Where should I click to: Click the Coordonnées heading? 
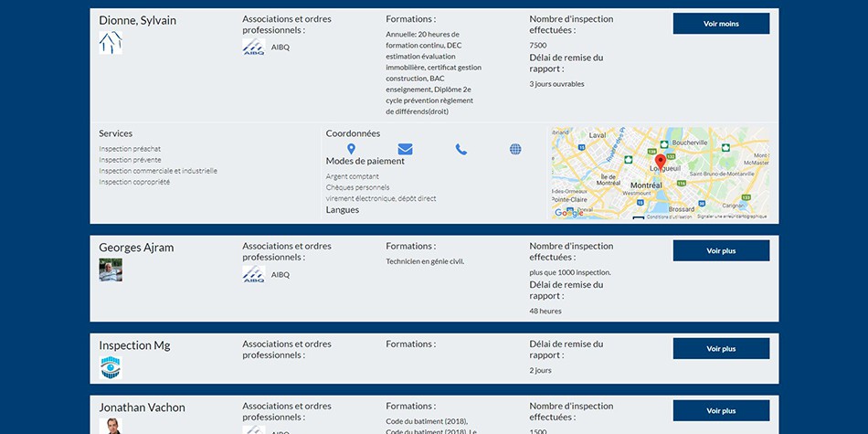click(354, 133)
